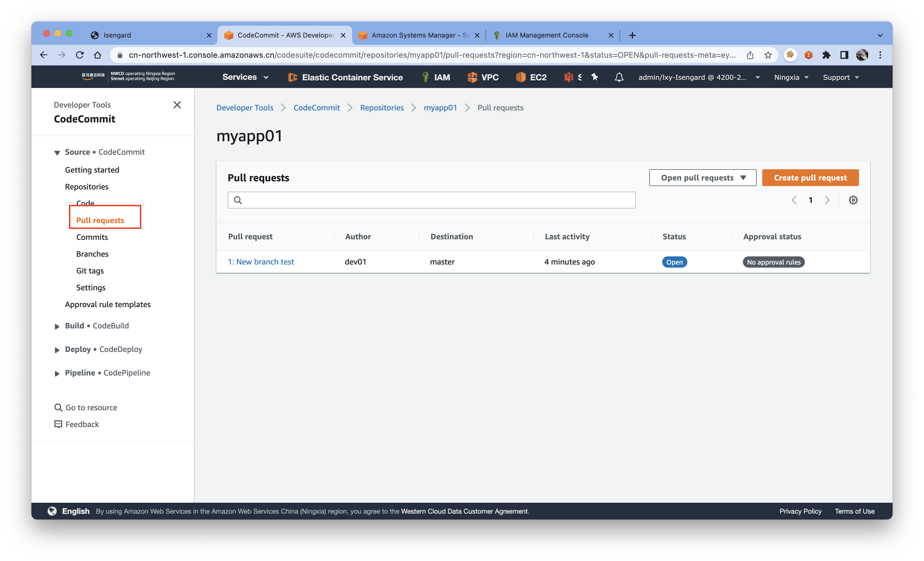Click the CodeCommit breadcrumb link
Viewport: 924px width, 561px height.
(317, 108)
